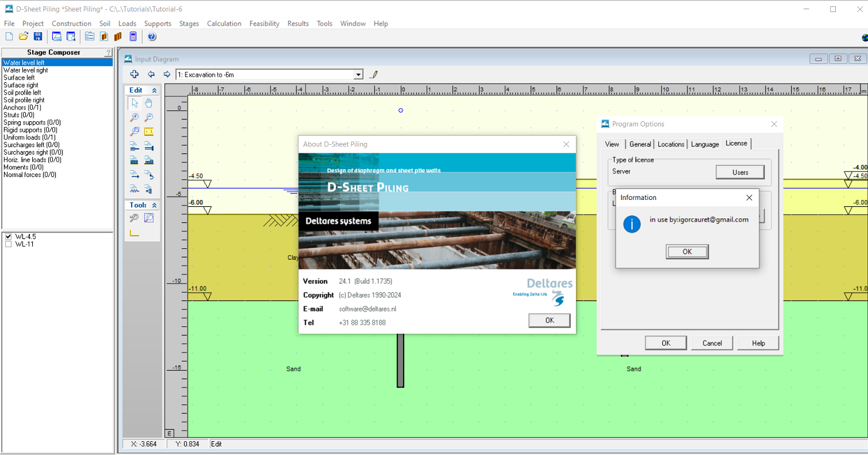Collapse the Tools panel with its double chevron
This screenshot has width=868, height=455.
pos(154,205)
